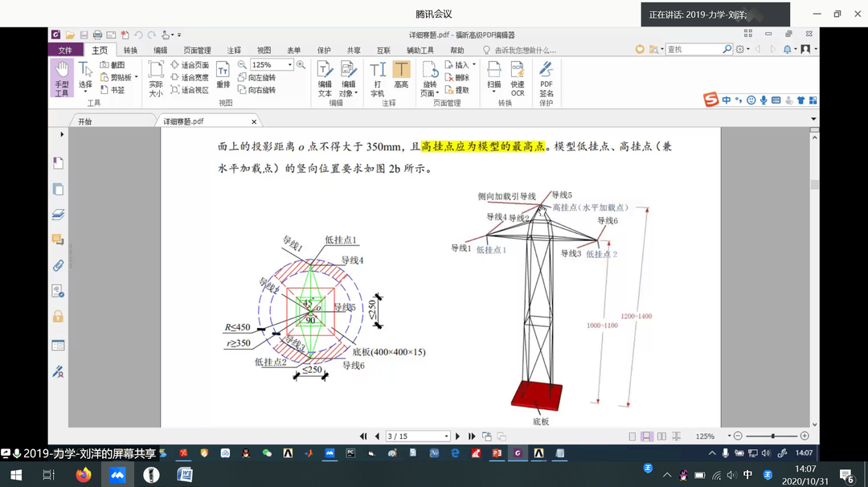Enable single page view in status bar
The width and height of the screenshot is (868, 487).
point(633,436)
